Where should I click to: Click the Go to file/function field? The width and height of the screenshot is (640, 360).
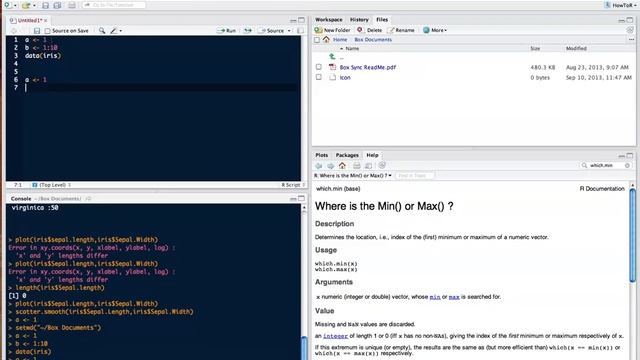click(114, 5)
